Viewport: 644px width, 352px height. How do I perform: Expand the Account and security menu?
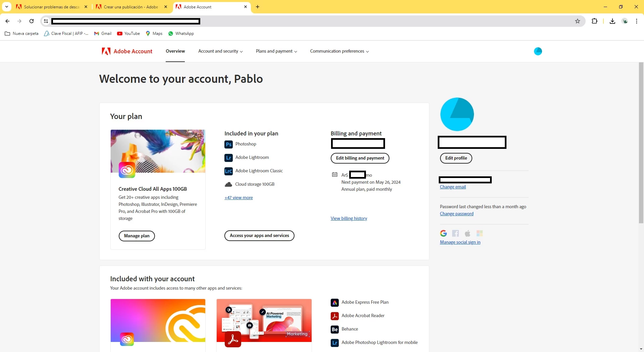point(220,51)
